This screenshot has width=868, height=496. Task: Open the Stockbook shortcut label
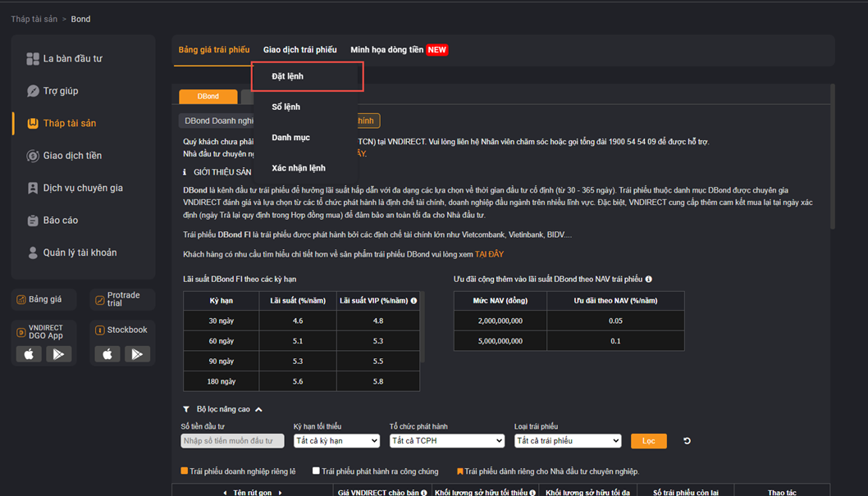(127, 330)
